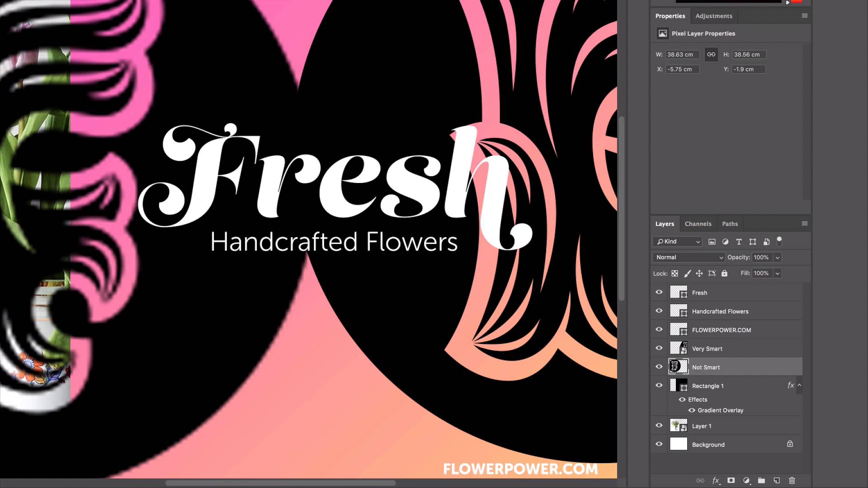Toggle the width-height link constraint
This screenshot has height=488, width=868.
[711, 55]
